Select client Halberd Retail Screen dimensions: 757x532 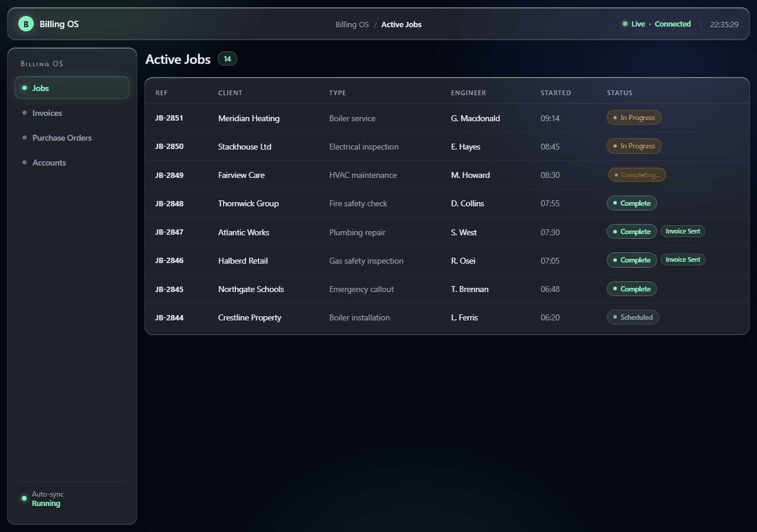pyautogui.click(x=243, y=261)
